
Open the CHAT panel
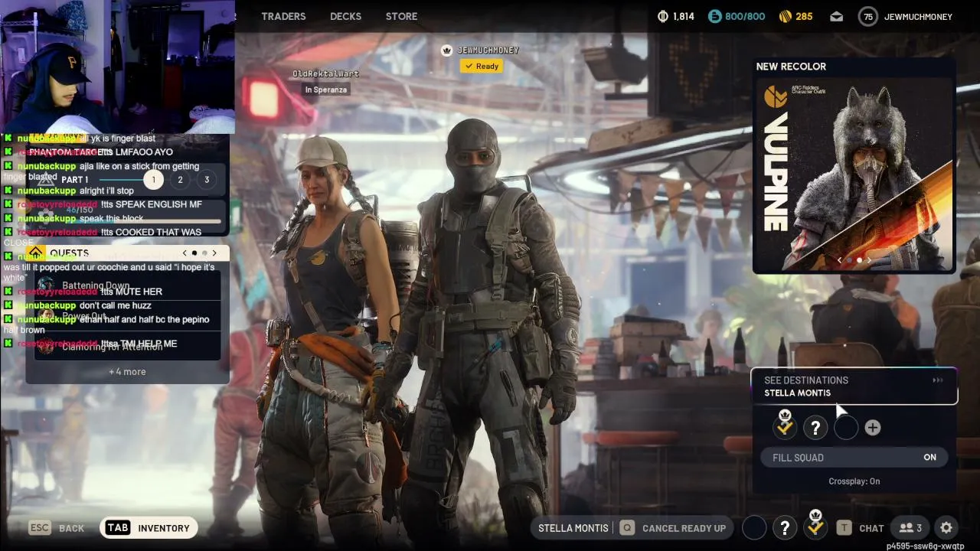pos(871,528)
